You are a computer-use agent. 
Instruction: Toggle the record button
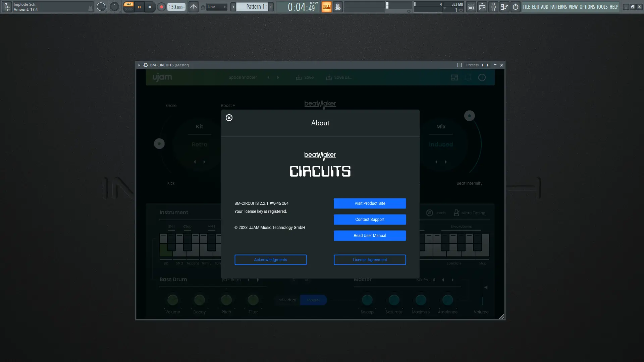(161, 7)
